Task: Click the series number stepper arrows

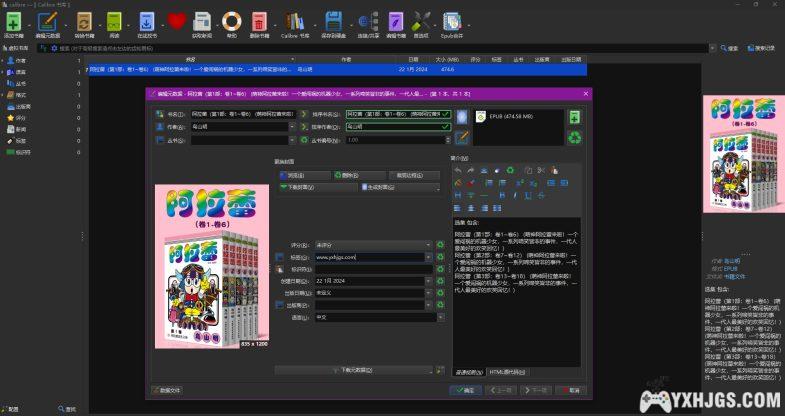Action: pyautogui.click(x=448, y=140)
